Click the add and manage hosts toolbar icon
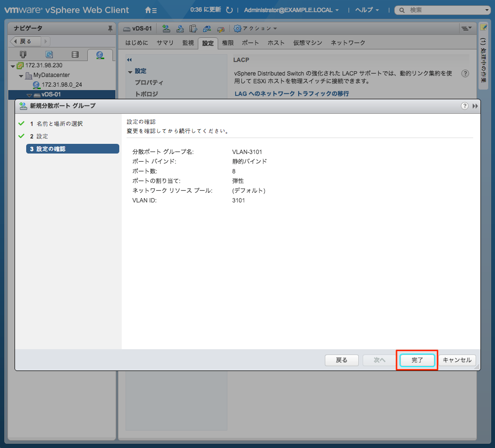Screen dimensions: 495x448 [180, 29]
